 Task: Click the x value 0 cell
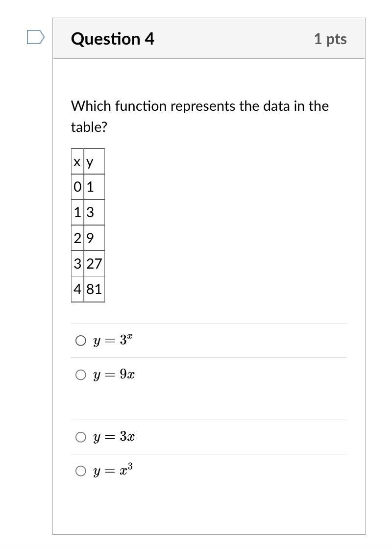[77, 187]
